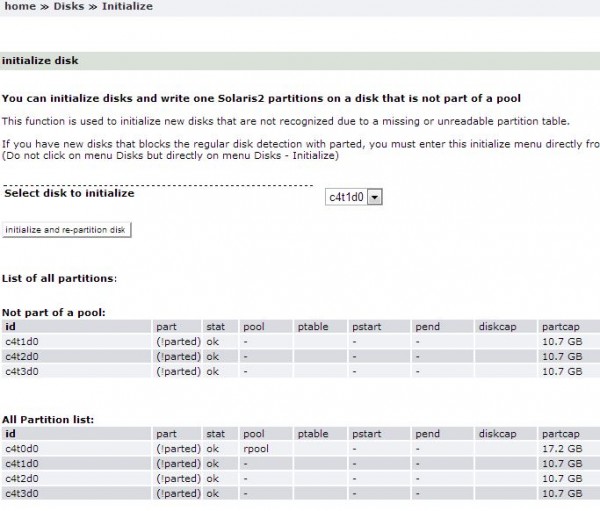
Task: Click 10.7 GB for c4t1d0 in Not part of pool table
Action: coord(562,341)
